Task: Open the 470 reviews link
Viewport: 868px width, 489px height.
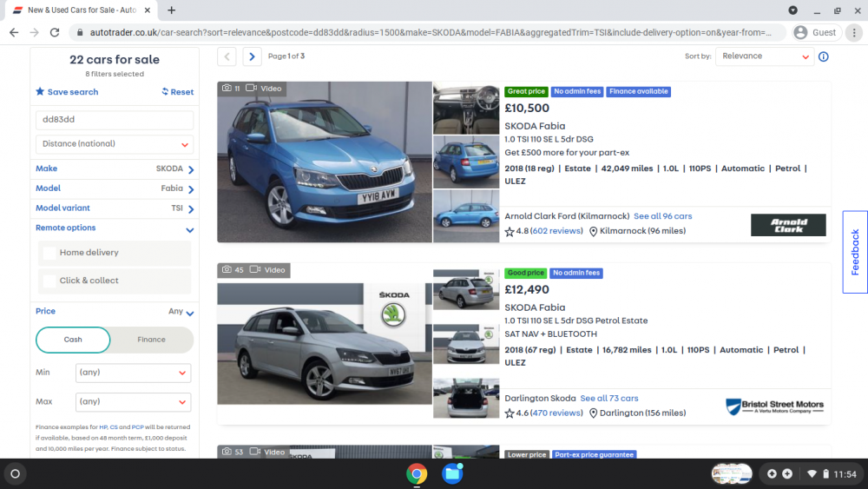Action: pyautogui.click(x=556, y=413)
